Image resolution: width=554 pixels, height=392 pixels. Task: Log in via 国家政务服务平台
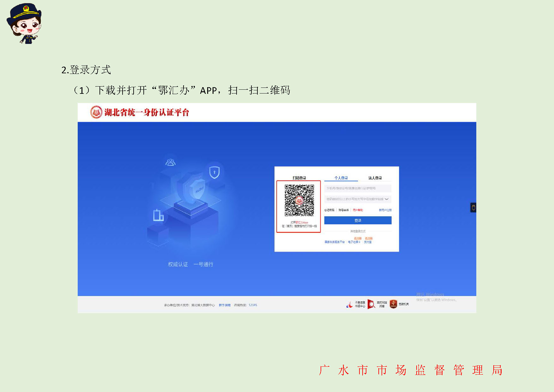[334, 242]
